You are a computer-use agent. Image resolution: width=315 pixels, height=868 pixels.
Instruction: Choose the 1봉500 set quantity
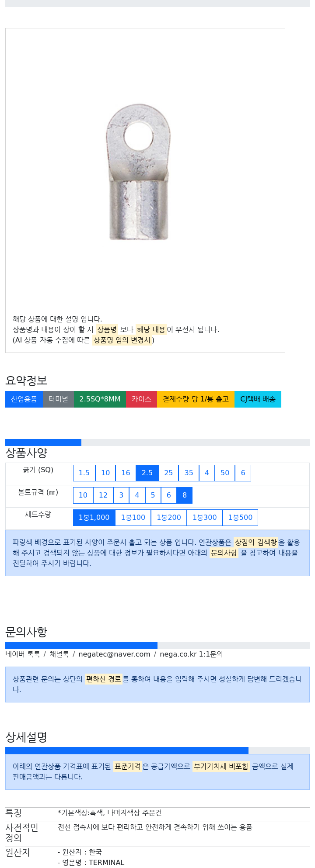click(x=241, y=518)
